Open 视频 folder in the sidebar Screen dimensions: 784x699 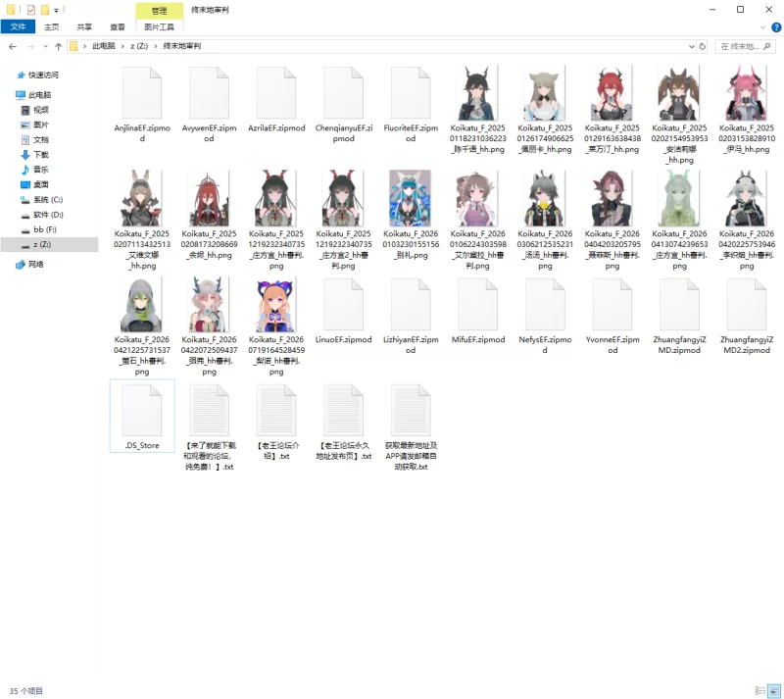41,110
